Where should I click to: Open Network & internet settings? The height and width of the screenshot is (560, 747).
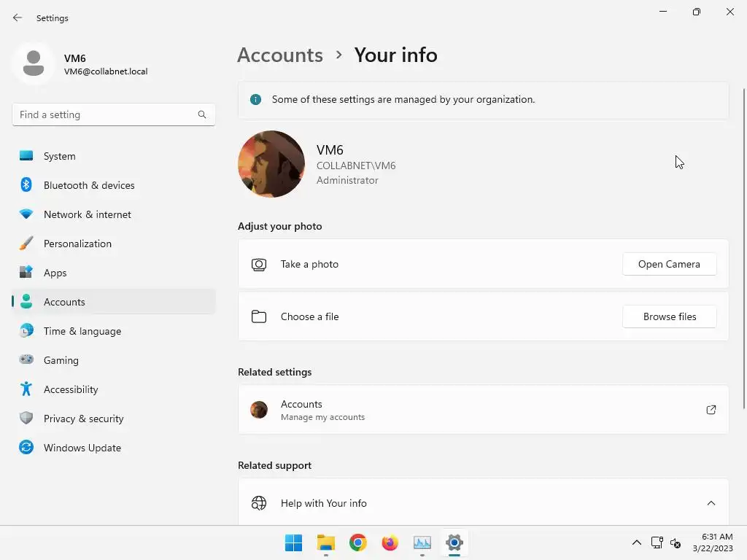[x=113, y=214]
